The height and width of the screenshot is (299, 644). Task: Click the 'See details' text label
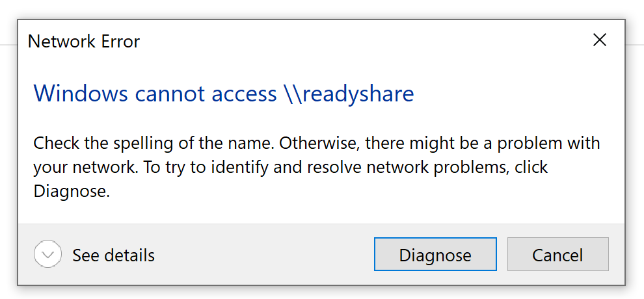(113, 255)
